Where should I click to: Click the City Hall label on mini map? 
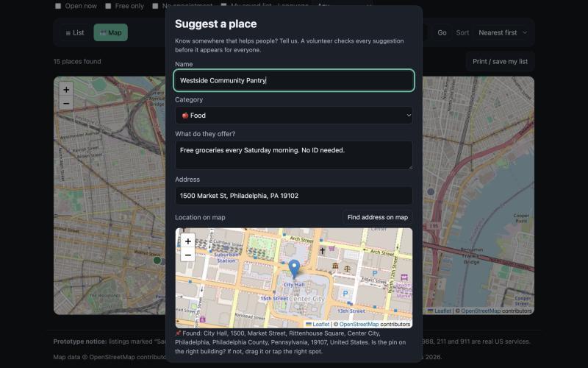tap(294, 285)
